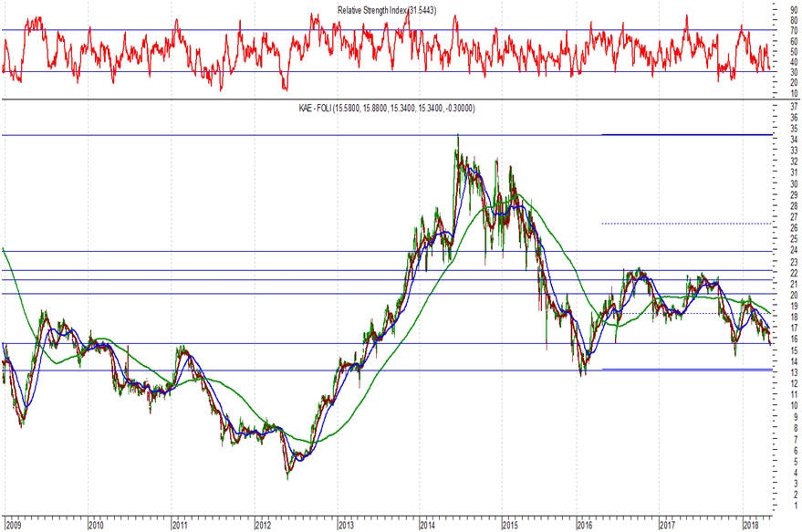Click the 70 value on RSI scale
802x532 pixels.
pyautogui.click(x=794, y=31)
